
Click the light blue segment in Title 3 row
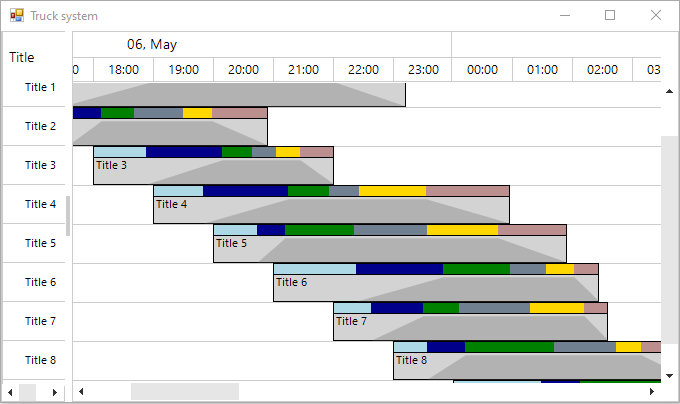tap(120, 152)
